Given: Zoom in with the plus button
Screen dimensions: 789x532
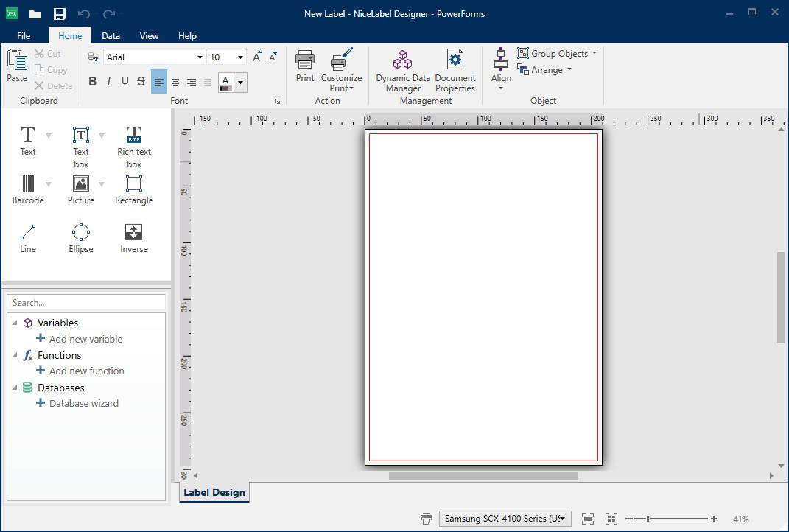Looking at the screenshot, I should coord(714,519).
